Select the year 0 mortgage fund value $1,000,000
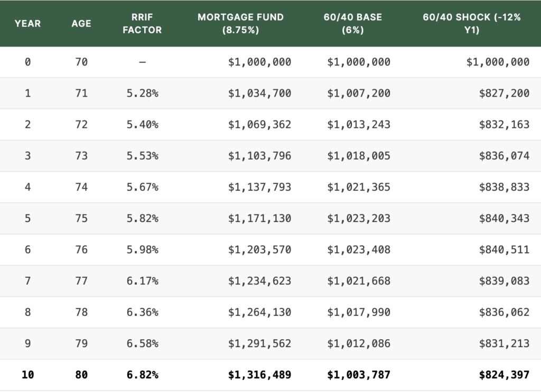The image size is (541, 392). 259,62
